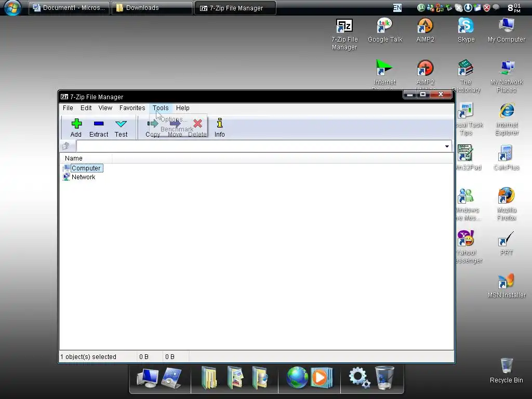Click the blue control panel icon in dock
This screenshot has width=532, height=399.
pyautogui.click(x=171, y=378)
